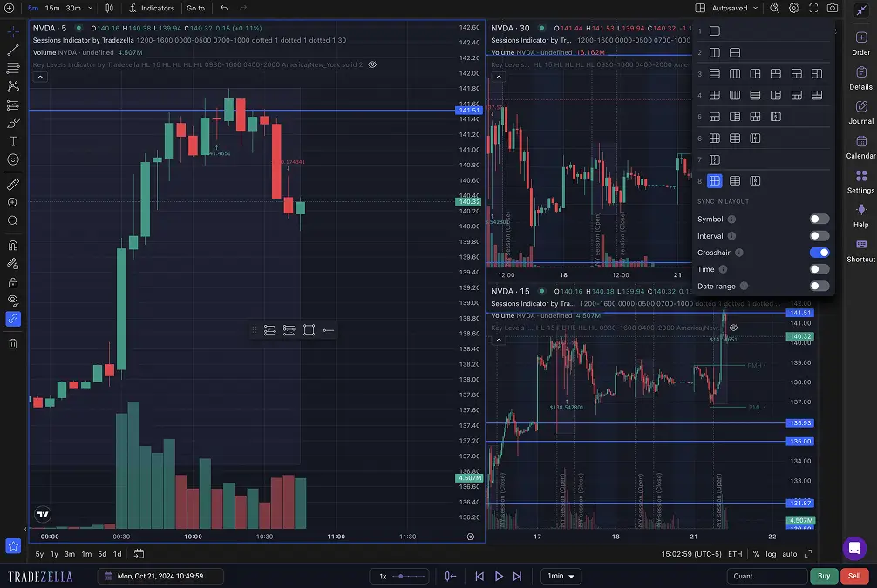Open the interval dropdown arrow after 30m
This screenshot has height=588, width=877.
pyautogui.click(x=90, y=8)
